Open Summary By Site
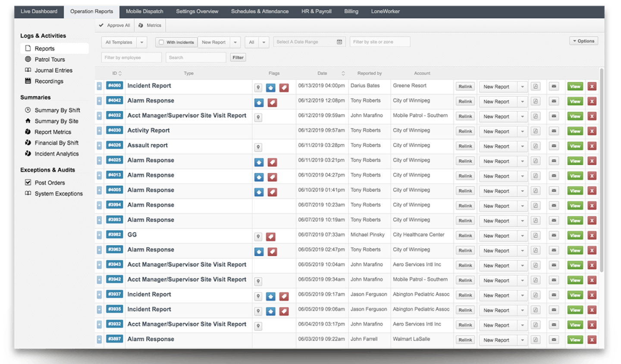The height and width of the screenshot is (364, 621). [x=56, y=121]
